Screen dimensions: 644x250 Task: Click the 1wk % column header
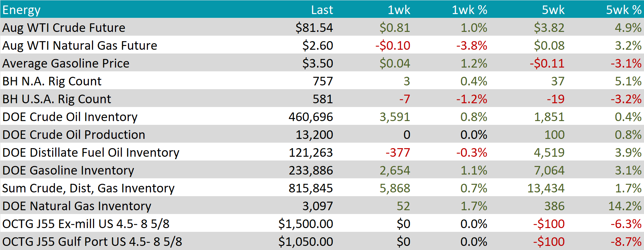pyautogui.click(x=469, y=10)
